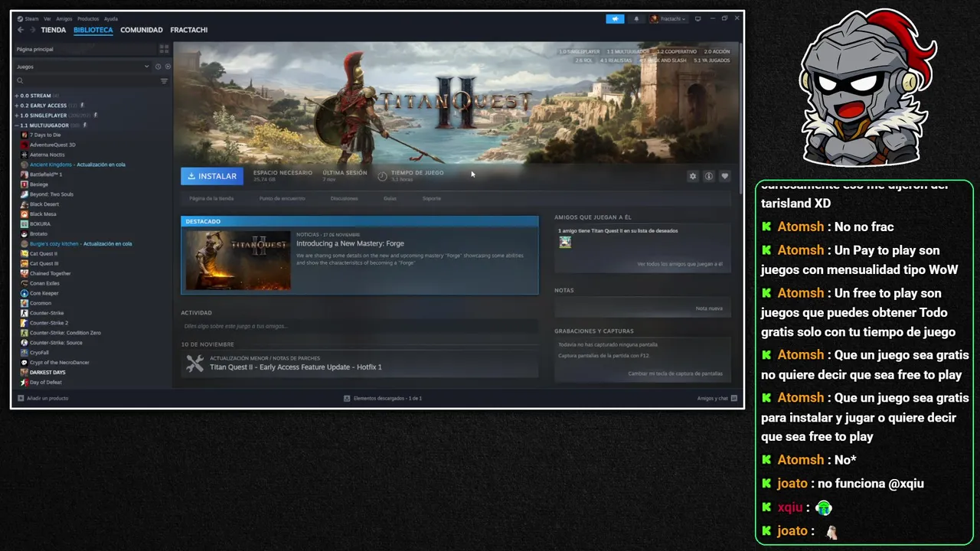
Task: Select Counter-Strike 2 in the list
Action: point(49,323)
